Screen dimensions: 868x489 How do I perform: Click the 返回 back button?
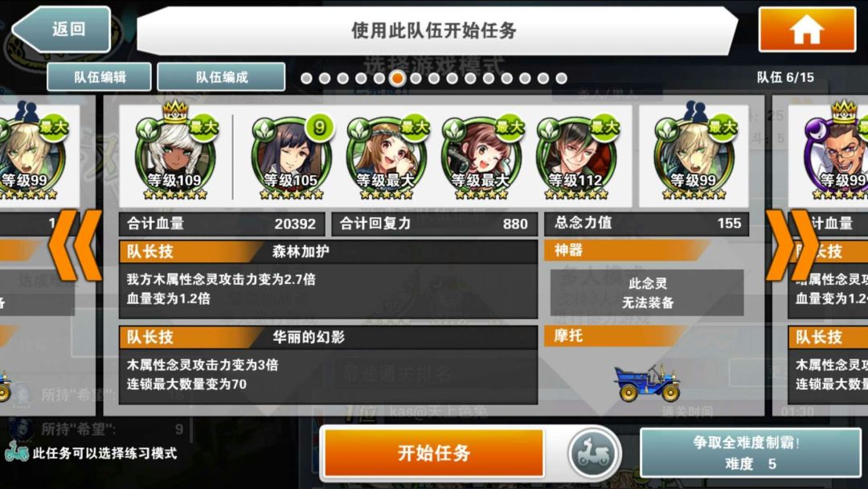point(61,29)
